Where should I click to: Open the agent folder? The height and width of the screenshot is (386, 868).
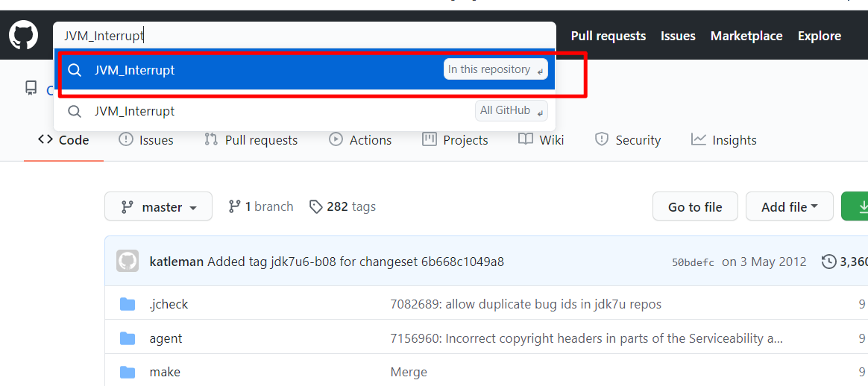[166, 338]
